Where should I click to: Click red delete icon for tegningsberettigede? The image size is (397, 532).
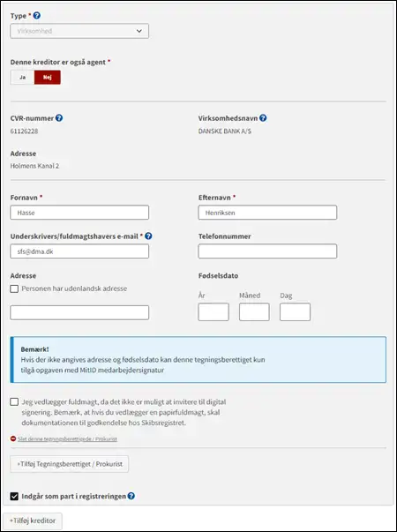[13, 438]
